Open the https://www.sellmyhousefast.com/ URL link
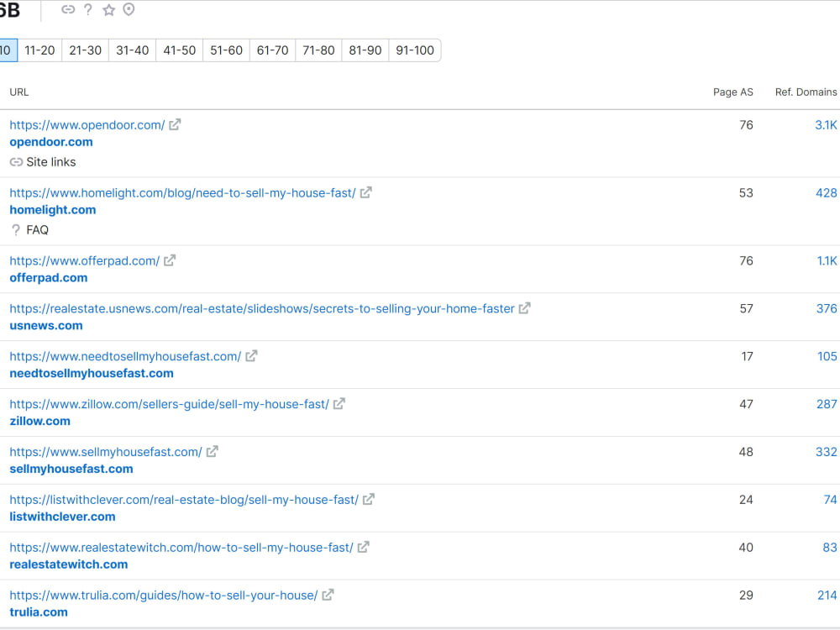Screen dimensions: 840x630 coord(106,452)
